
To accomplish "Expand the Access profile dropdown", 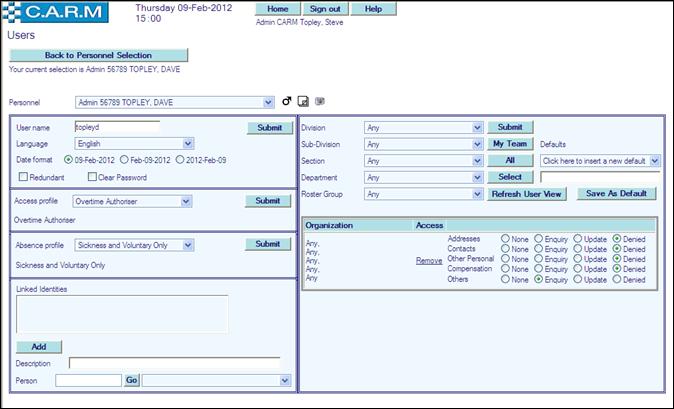I will (x=186, y=201).
